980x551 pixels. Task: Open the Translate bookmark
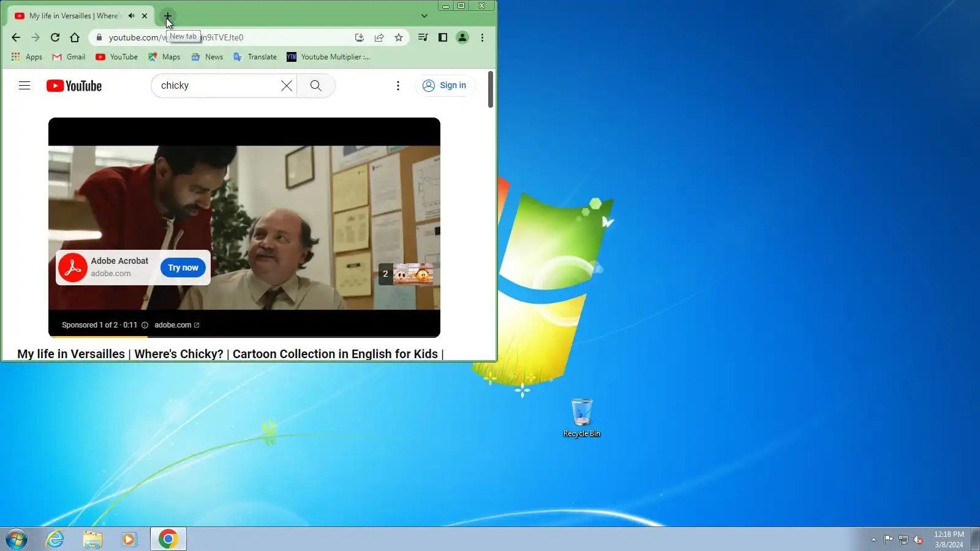pos(255,57)
